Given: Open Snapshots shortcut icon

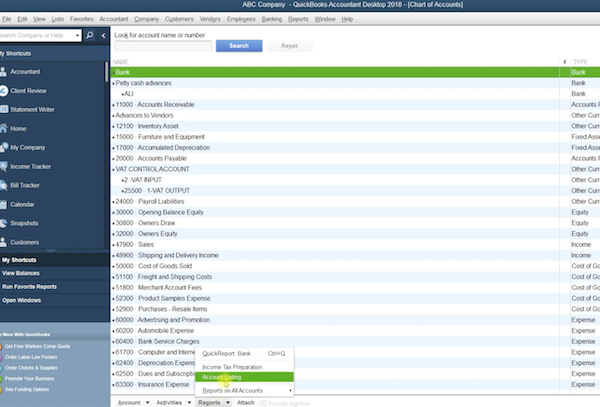Looking at the screenshot, I should [x=3, y=223].
